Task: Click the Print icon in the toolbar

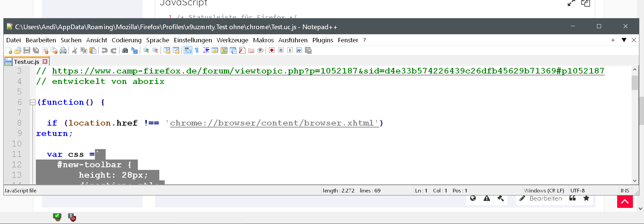Action: pos(63,50)
